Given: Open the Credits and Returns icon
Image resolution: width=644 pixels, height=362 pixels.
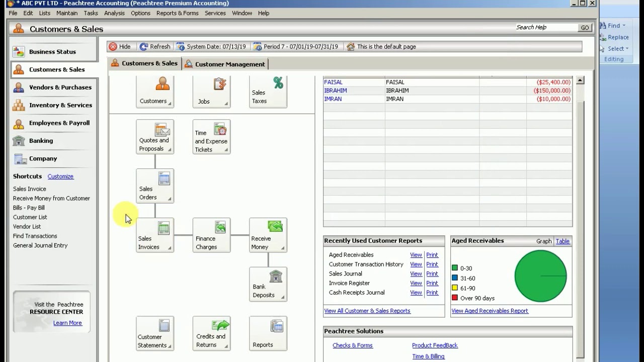Looking at the screenshot, I should point(211,333).
